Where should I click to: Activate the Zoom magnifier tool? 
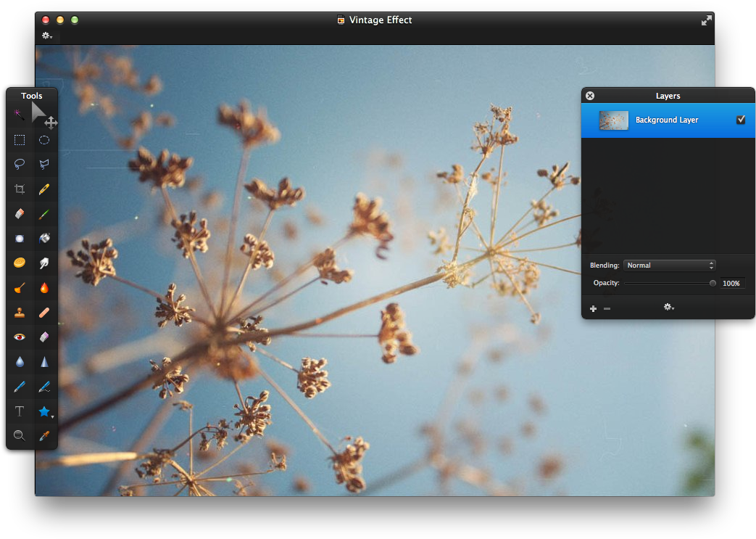(x=20, y=436)
